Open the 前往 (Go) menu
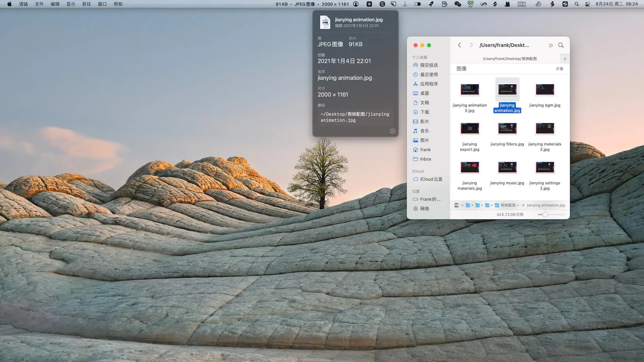 click(x=87, y=4)
